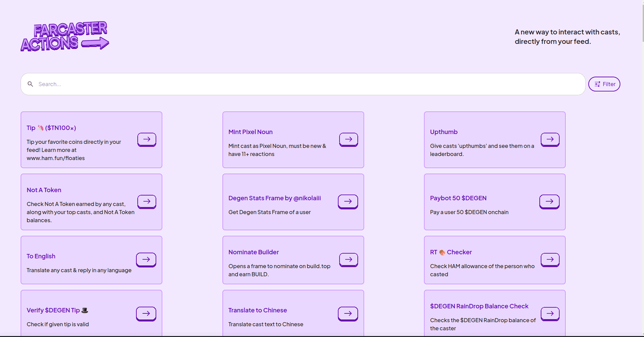Select the Verify $DEGEN Tip title
Viewport: 644px width, 337px height.
(x=57, y=311)
